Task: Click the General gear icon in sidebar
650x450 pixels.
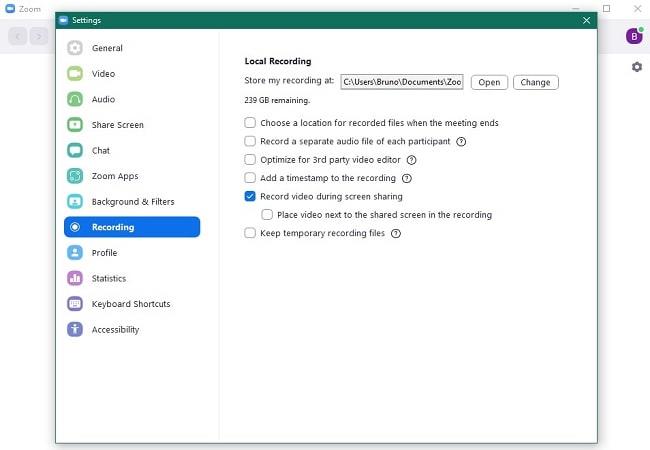Action: [x=75, y=48]
